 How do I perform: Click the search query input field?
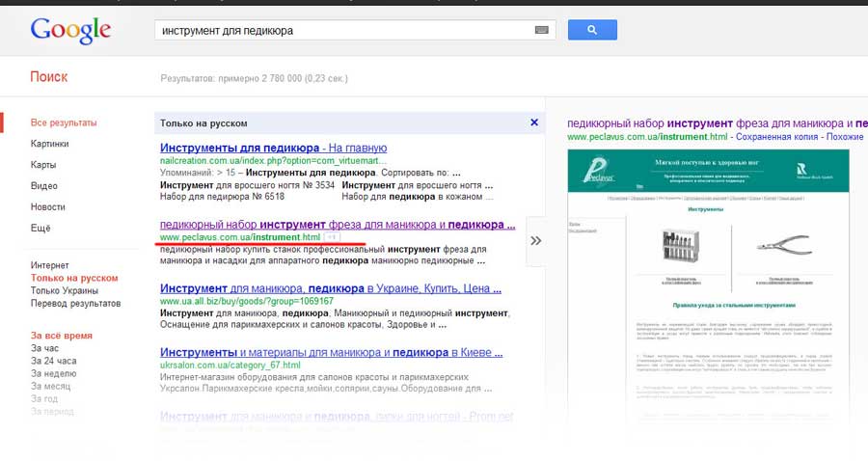[355, 30]
